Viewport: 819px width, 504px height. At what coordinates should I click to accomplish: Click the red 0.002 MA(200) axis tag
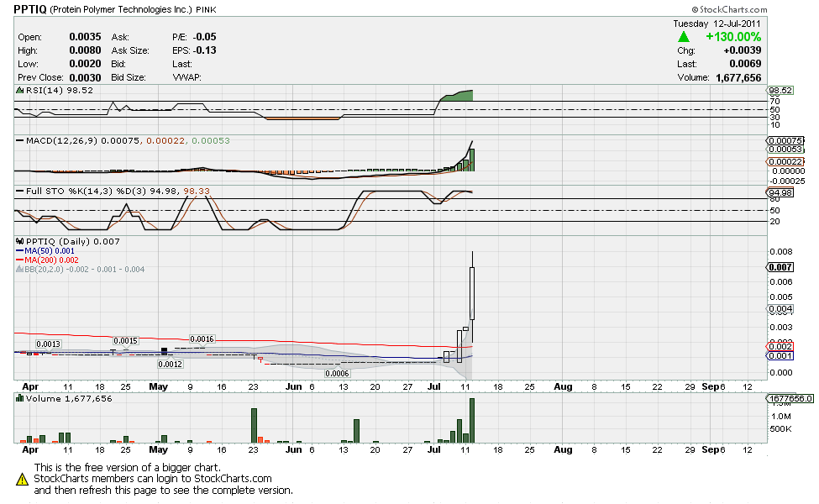point(780,347)
